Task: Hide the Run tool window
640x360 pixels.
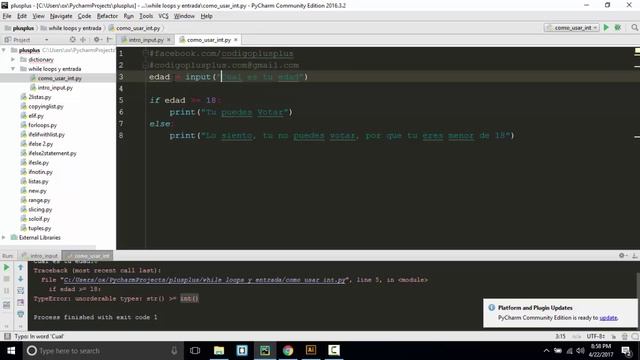Action: [635, 256]
